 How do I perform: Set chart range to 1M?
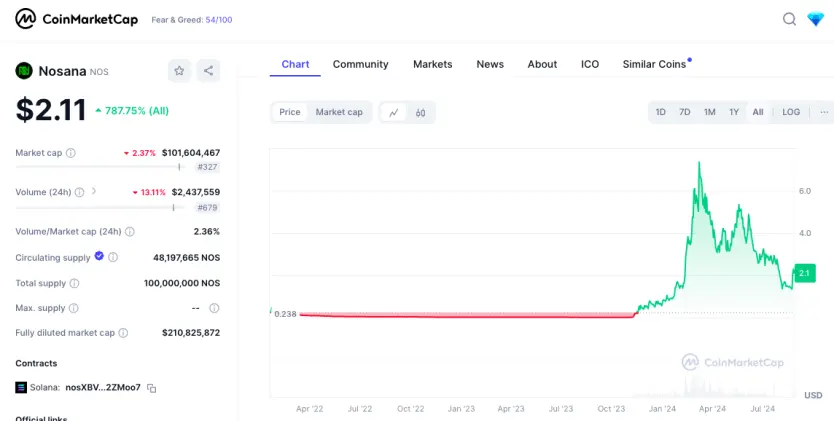pyautogui.click(x=710, y=112)
